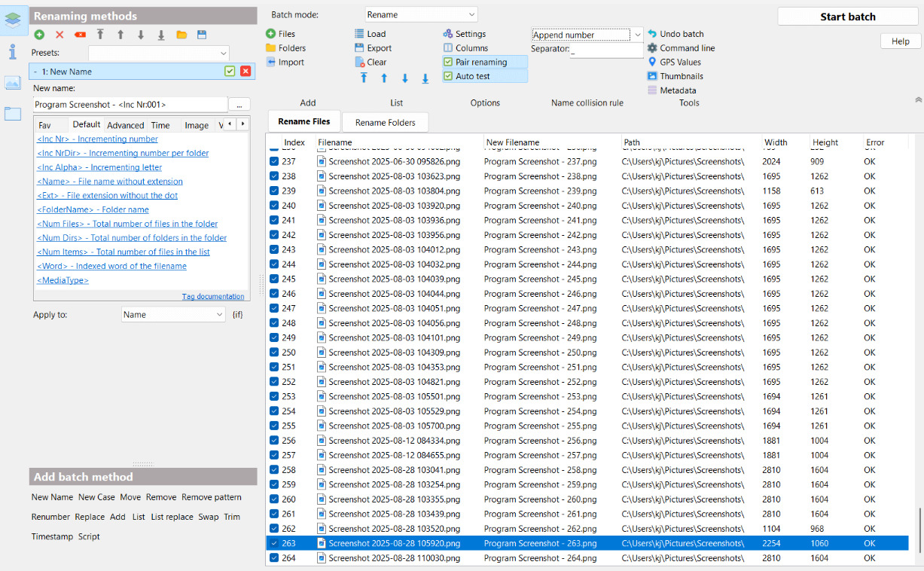Move the selected method to the top
Screen dimensions: 924x571
[100, 35]
